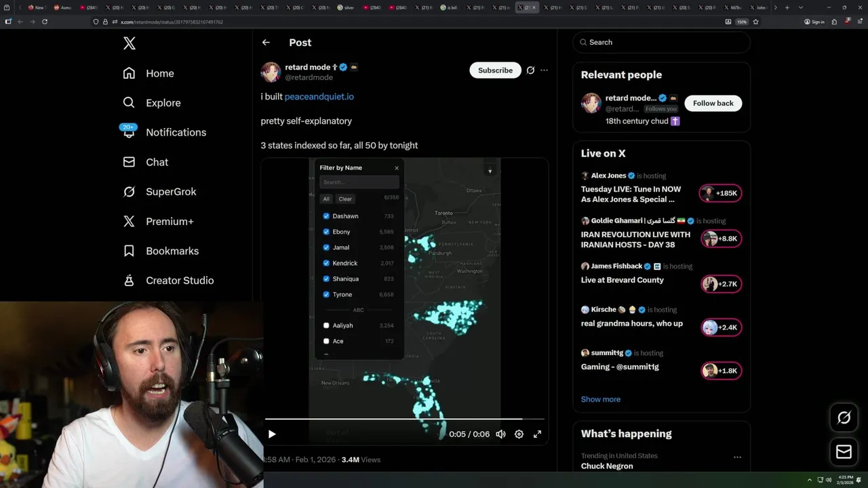
Task: Click the Follow back button
Action: [713, 103]
